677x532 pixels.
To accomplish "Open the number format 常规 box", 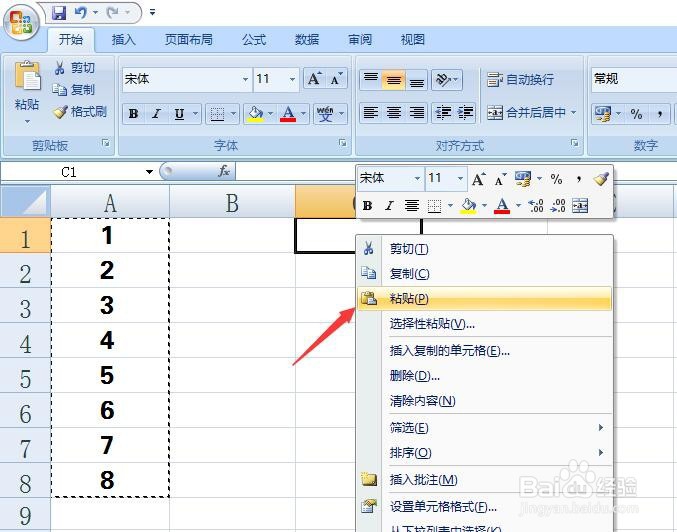I will 634,79.
